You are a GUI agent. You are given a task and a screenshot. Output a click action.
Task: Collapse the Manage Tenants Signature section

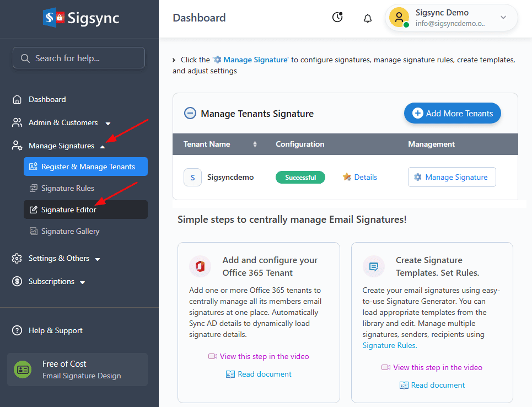(x=190, y=114)
